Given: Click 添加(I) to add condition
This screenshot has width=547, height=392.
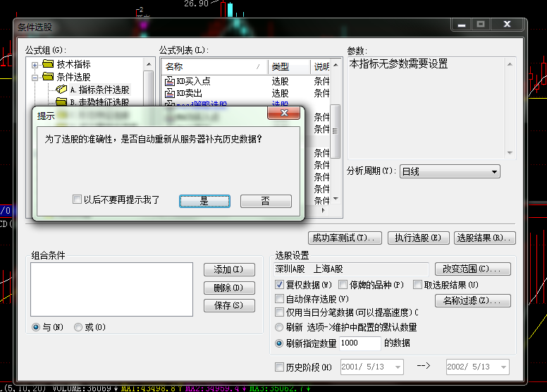Looking at the screenshot, I should [x=229, y=269].
